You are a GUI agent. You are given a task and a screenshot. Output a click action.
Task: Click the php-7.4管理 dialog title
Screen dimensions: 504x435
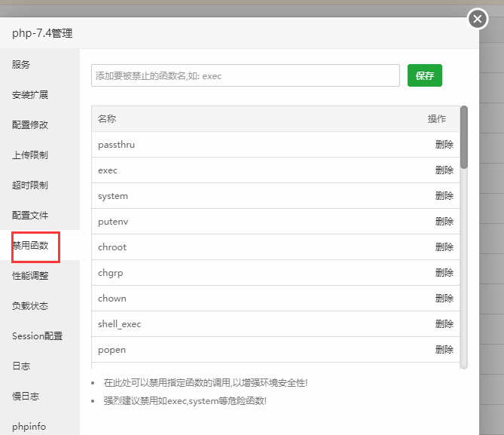pyautogui.click(x=42, y=33)
